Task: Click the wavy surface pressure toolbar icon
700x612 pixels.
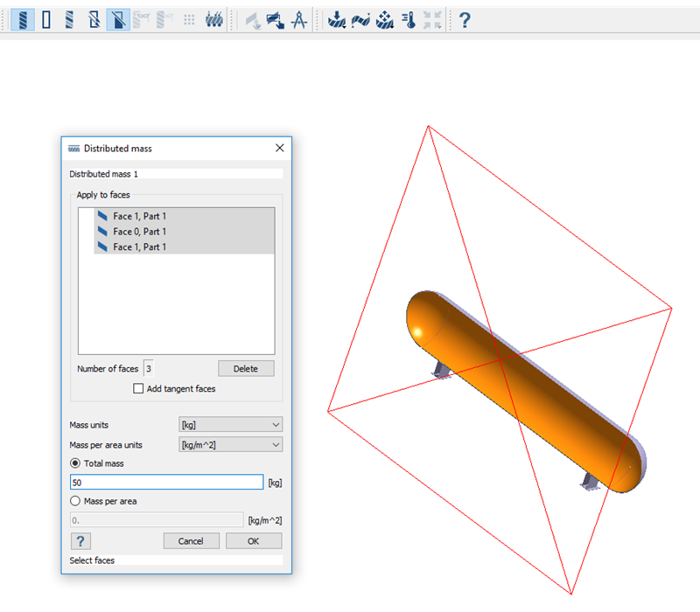Action: pyautogui.click(x=360, y=19)
